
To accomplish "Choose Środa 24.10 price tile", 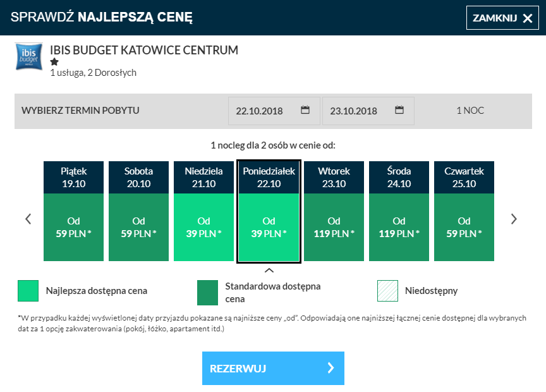I will (399, 211).
